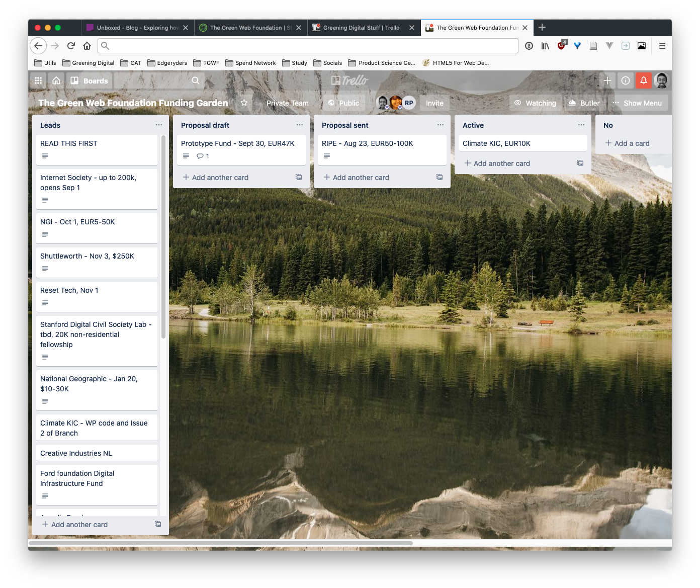Click the Leads list vertical scrollbar

pos(163,236)
